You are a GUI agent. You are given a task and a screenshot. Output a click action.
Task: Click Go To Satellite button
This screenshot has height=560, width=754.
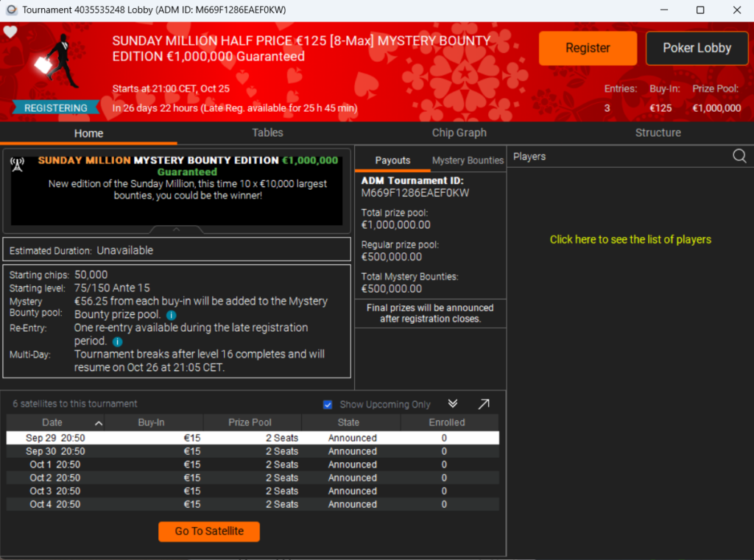pos(209,531)
